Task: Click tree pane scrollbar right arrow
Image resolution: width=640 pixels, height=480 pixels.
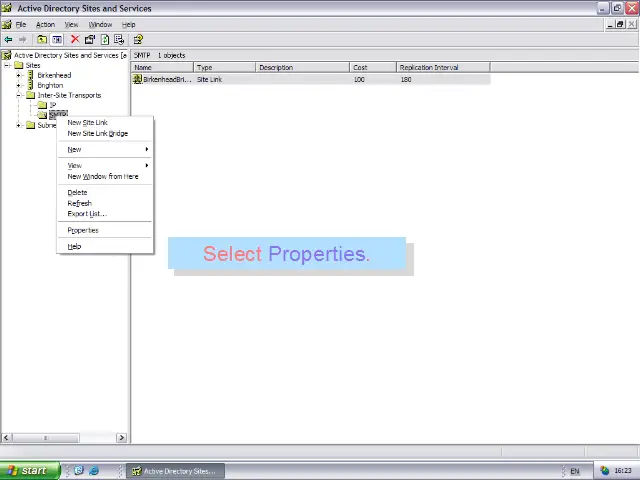Action: tap(121, 438)
